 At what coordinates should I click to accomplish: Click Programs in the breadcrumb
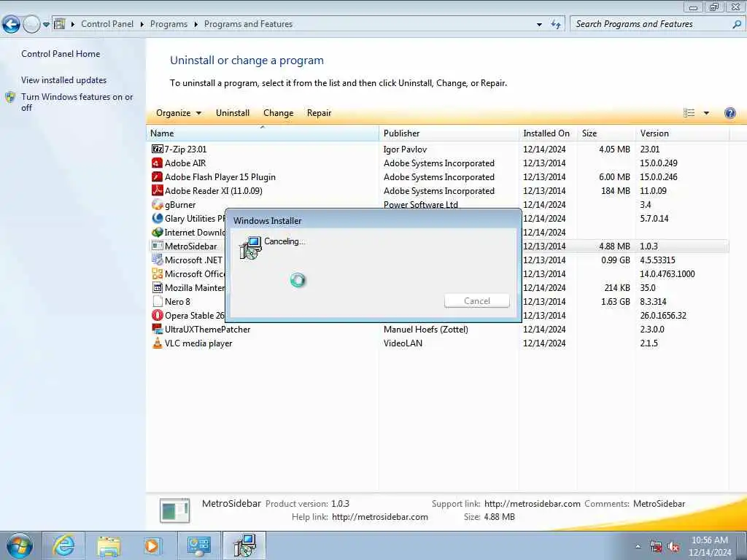[169, 24]
